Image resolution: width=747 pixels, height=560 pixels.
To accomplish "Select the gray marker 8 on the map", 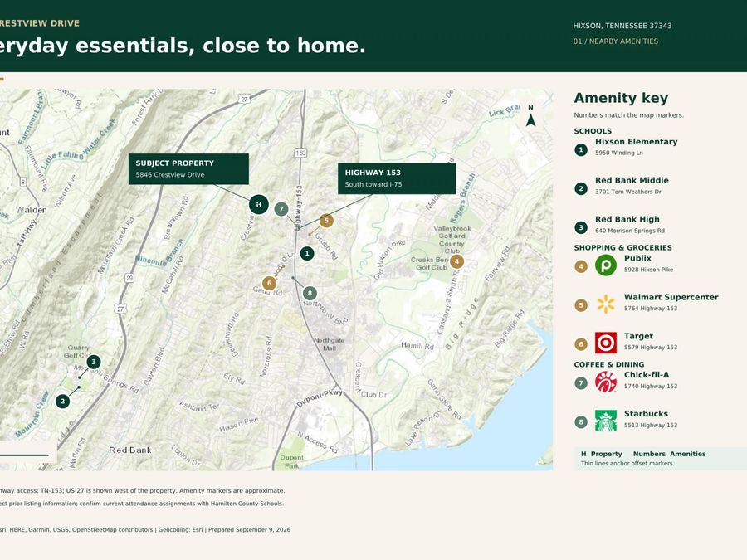I will [x=310, y=294].
